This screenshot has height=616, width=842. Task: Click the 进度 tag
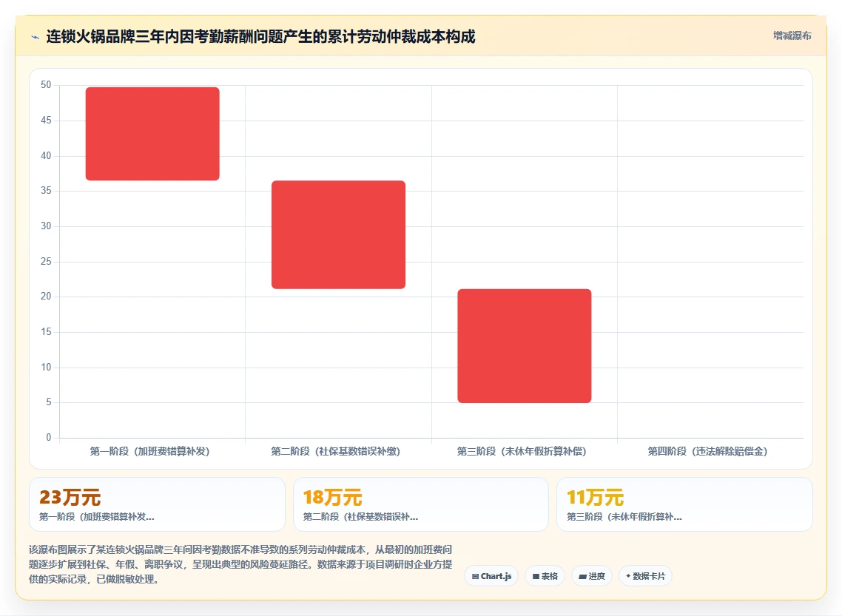click(592, 576)
